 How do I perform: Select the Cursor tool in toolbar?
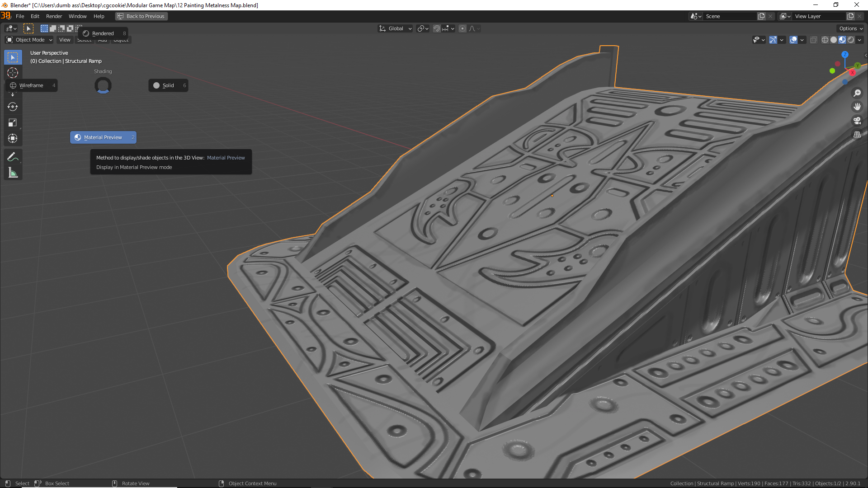pos(13,73)
